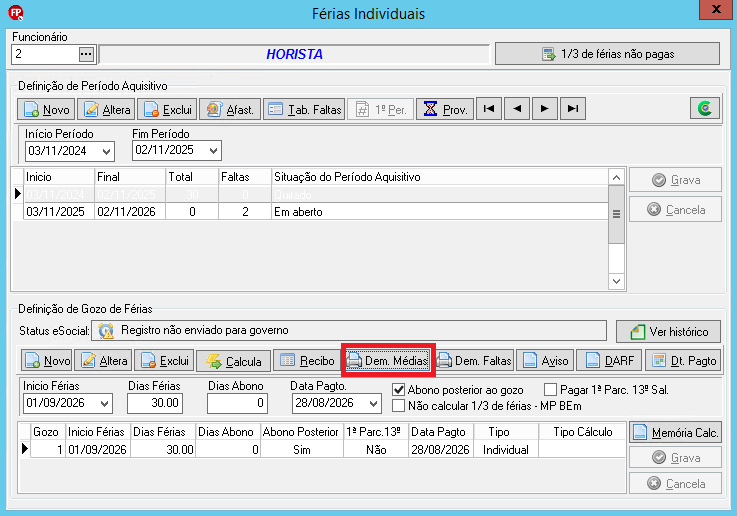
Task: Click the Prov. hourglass button
Action: (445, 109)
